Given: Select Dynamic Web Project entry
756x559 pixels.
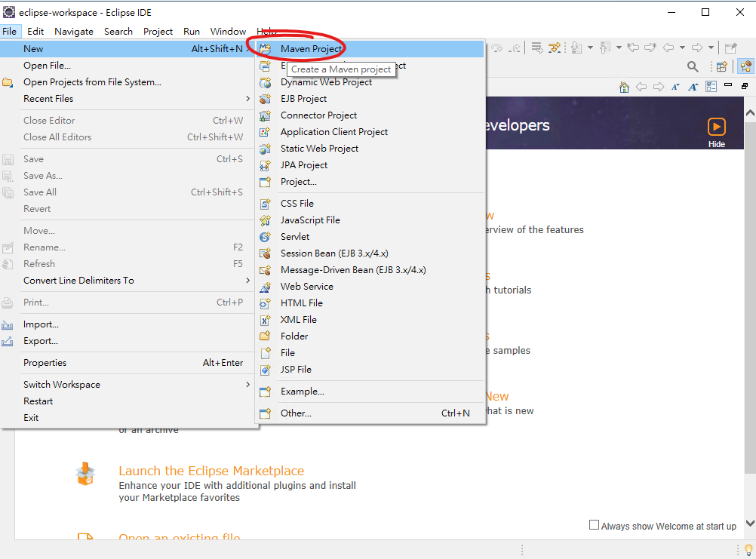Looking at the screenshot, I should point(370,82).
